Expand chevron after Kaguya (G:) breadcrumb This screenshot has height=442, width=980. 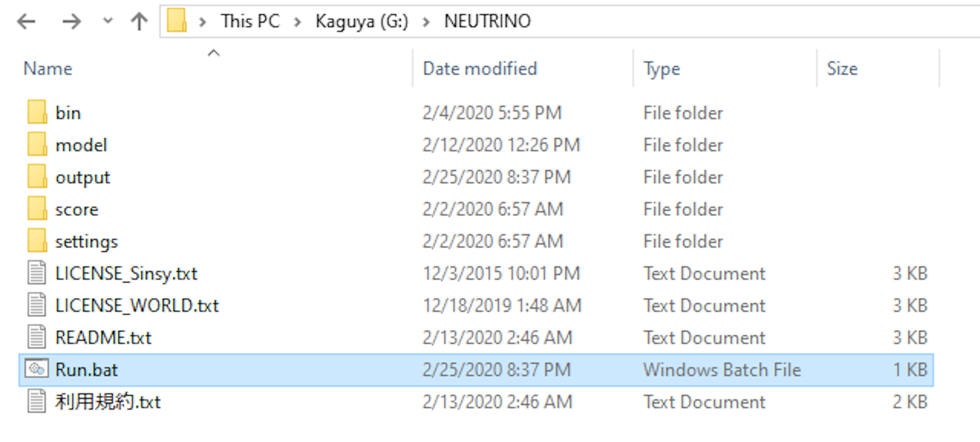426,22
